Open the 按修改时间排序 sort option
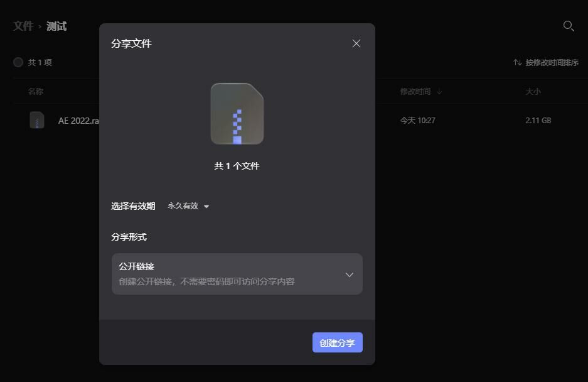588x382 pixels. 552,62
